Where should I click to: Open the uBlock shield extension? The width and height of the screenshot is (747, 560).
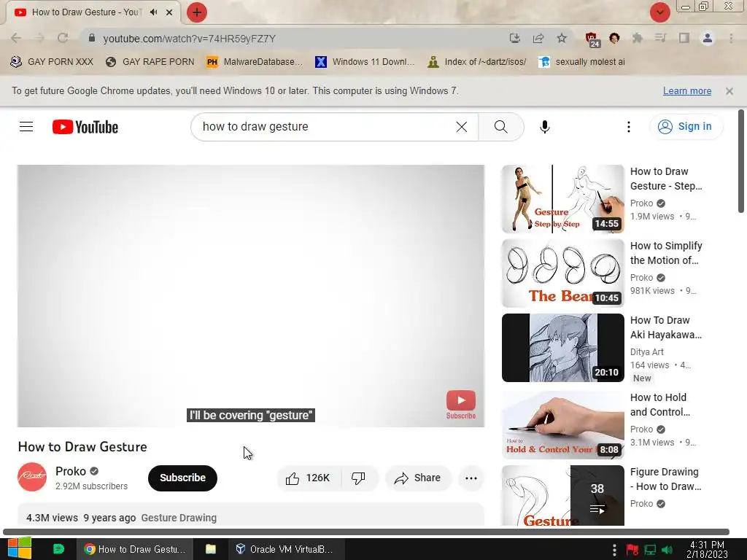pyautogui.click(x=592, y=39)
